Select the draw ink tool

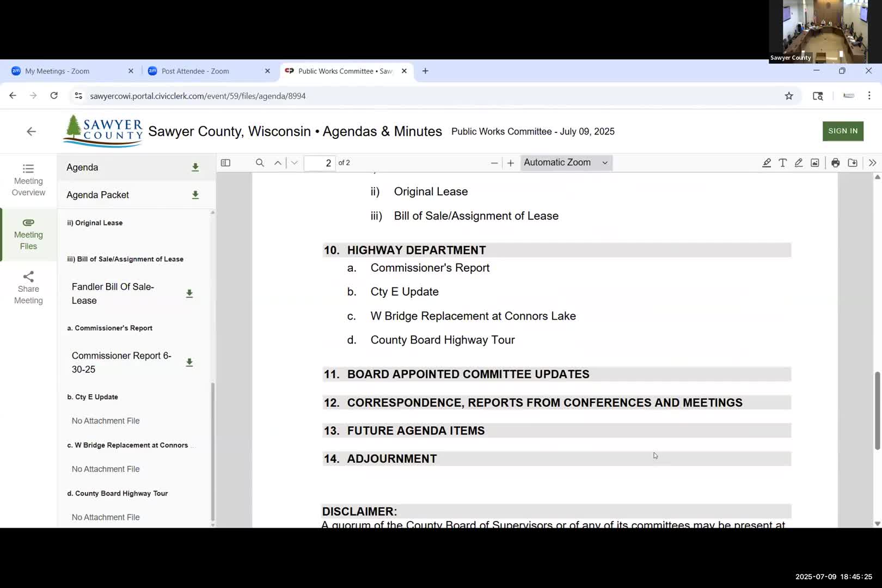799,163
